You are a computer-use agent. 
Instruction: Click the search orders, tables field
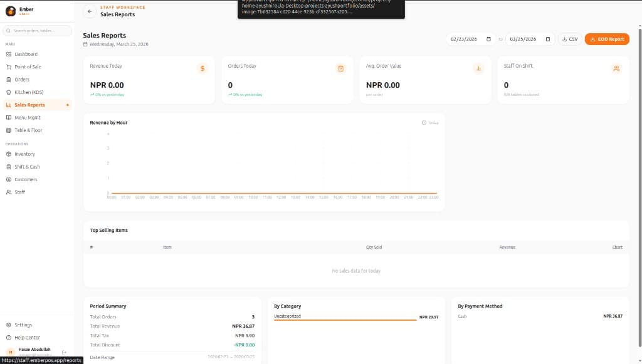[x=39, y=30]
